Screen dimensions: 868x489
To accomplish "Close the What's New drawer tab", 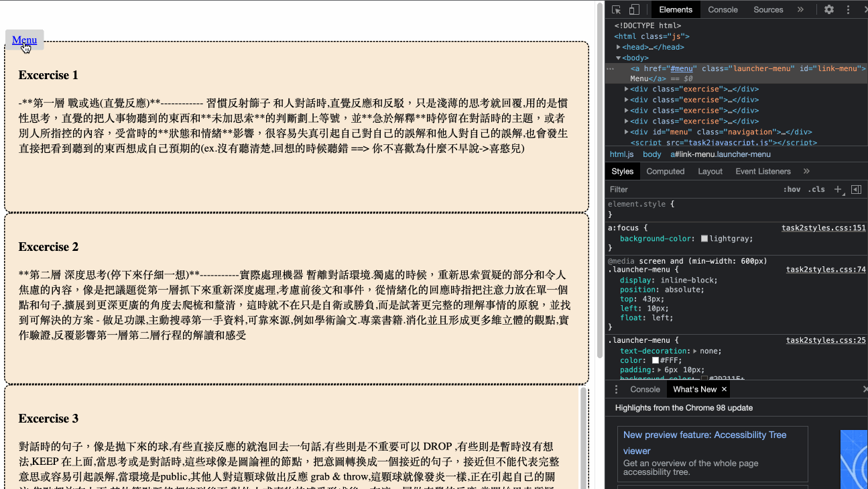I will tap(724, 389).
